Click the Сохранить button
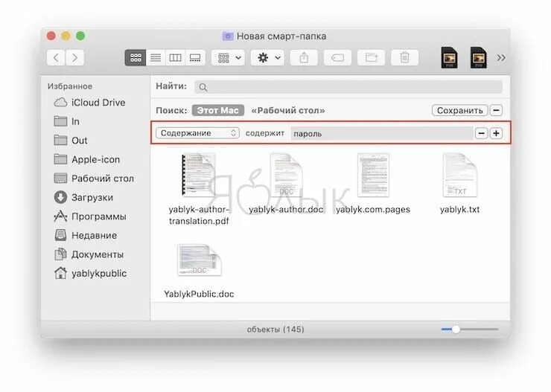 click(459, 111)
